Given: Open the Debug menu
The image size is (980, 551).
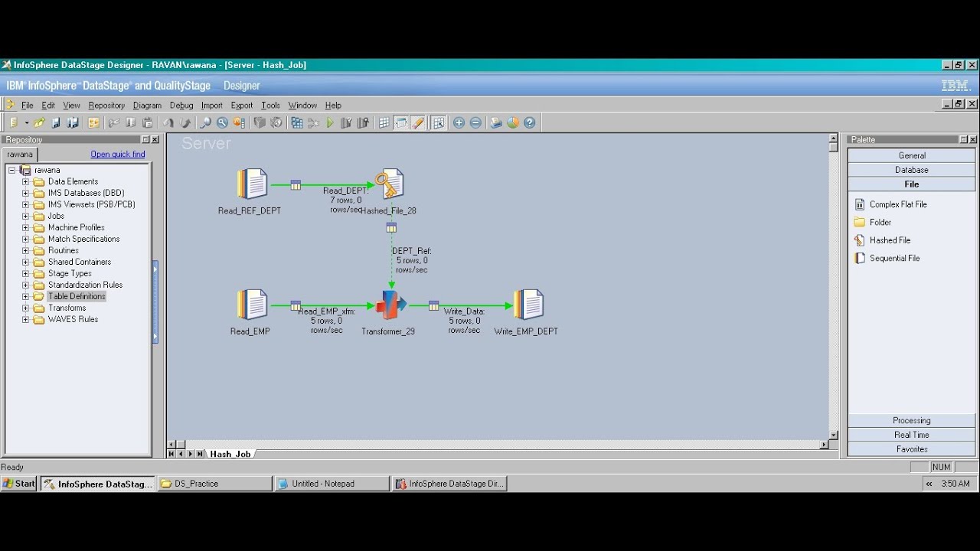Looking at the screenshot, I should [181, 106].
